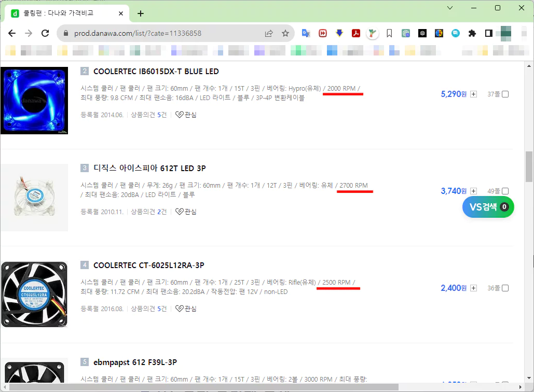The image size is (534, 392).
Task: Open the COOLERTEC IB6015DX-T BLUE LED product
Action: click(156, 72)
